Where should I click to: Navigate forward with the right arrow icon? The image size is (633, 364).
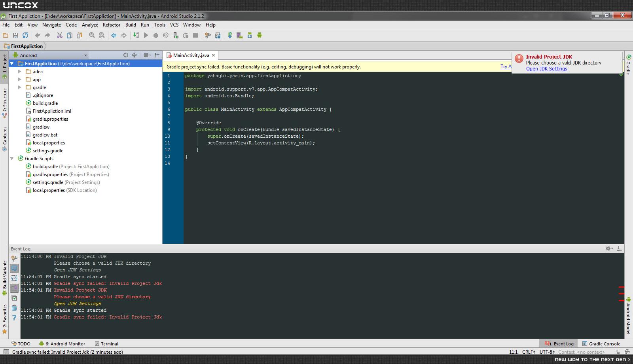[x=124, y=35]
